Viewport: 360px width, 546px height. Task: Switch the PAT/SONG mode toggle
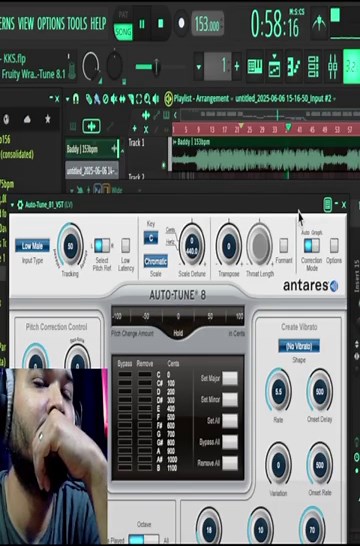click(x=123, y=24)
